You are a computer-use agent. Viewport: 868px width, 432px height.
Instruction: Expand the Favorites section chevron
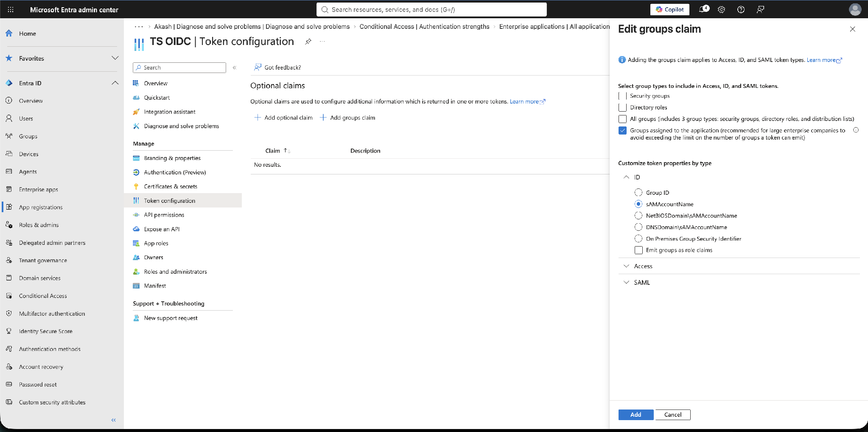115,58
